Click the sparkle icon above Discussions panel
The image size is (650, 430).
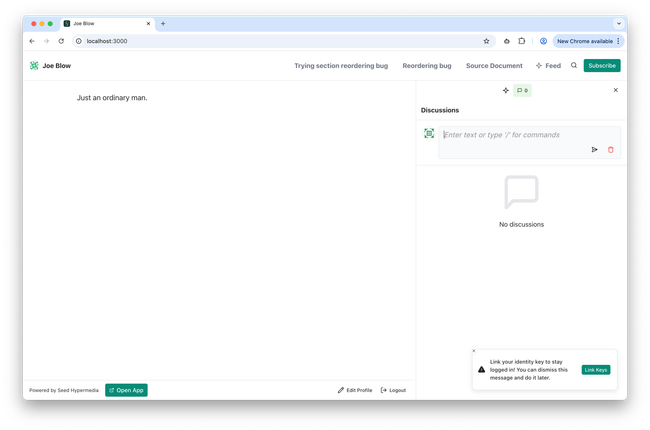point(506,90)
